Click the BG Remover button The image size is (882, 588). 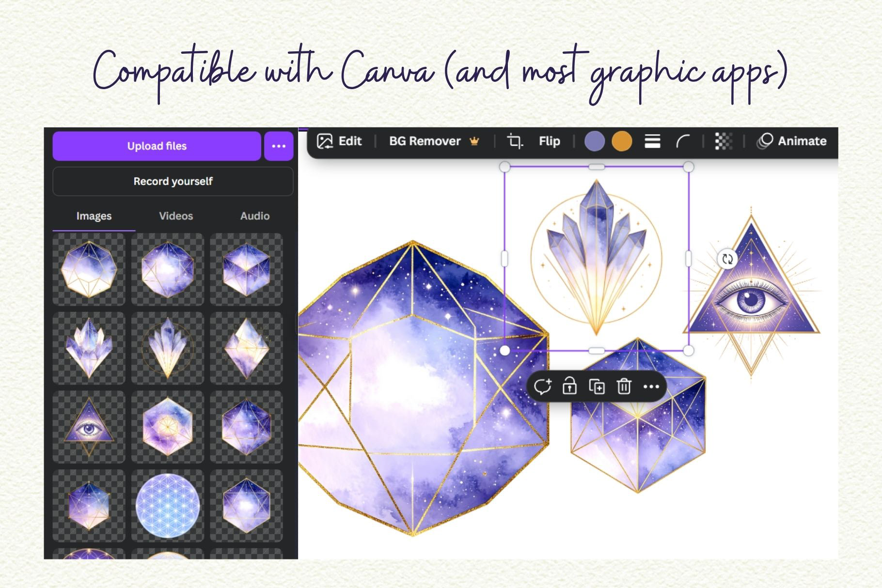point(434,141)
